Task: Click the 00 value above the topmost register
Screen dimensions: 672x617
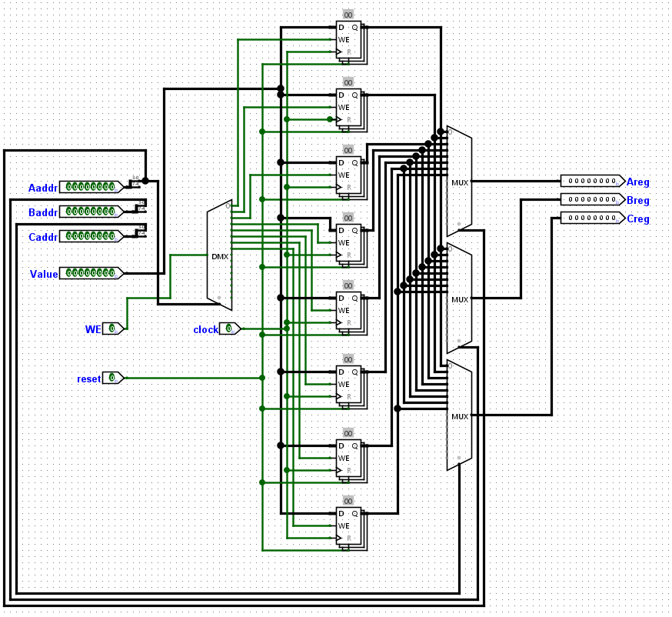Action: pyautogui.click(x=348, y=15)
